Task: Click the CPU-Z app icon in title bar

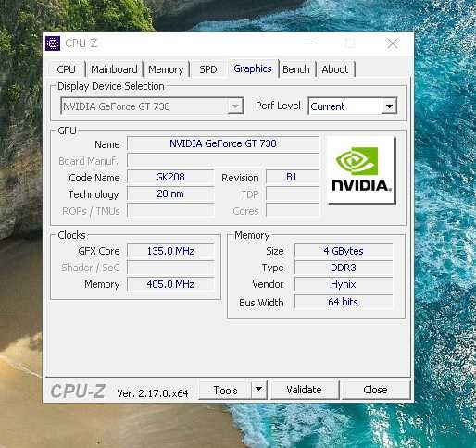Action: tap(53, 44)
